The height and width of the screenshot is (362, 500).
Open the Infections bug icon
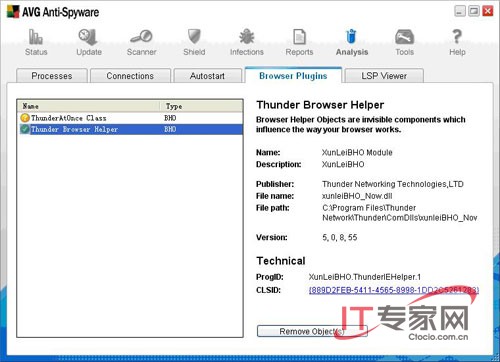(247, 36)
